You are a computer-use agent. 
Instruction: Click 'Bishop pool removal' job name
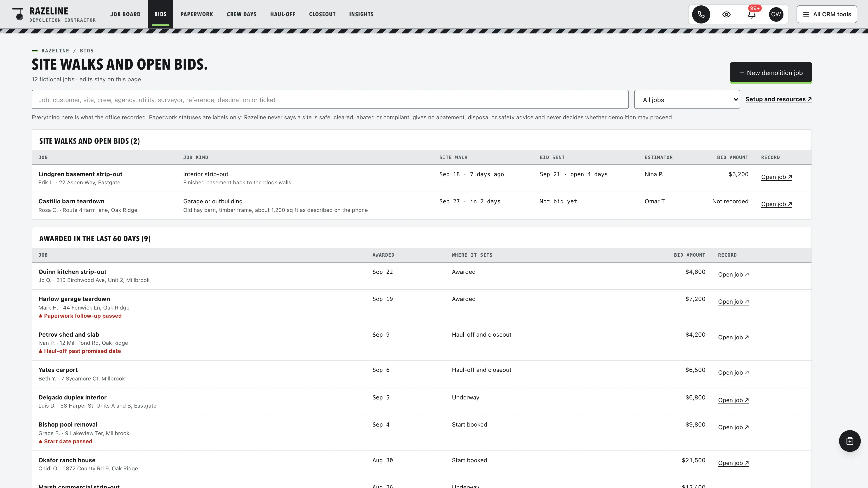(68, 424)
